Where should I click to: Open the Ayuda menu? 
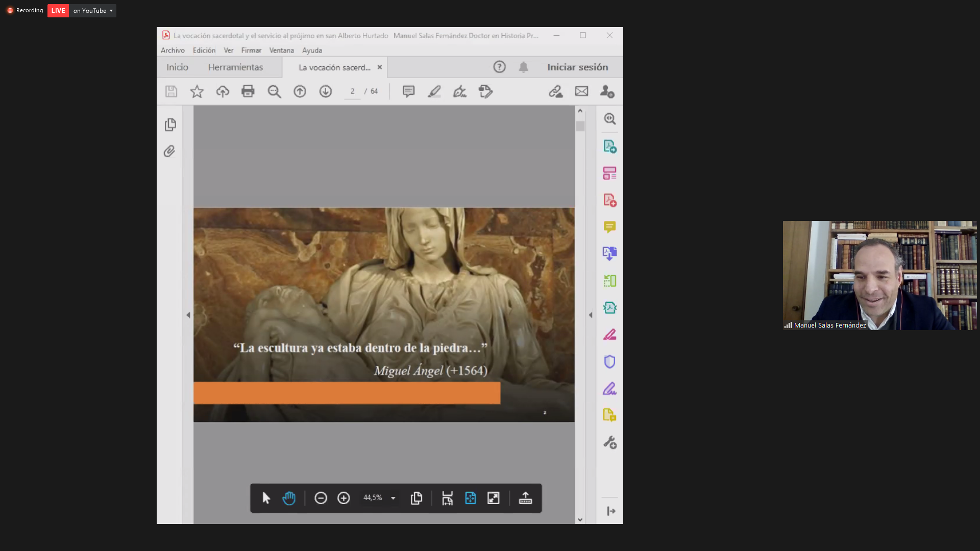pyautogui.click(x=312, y=51)
